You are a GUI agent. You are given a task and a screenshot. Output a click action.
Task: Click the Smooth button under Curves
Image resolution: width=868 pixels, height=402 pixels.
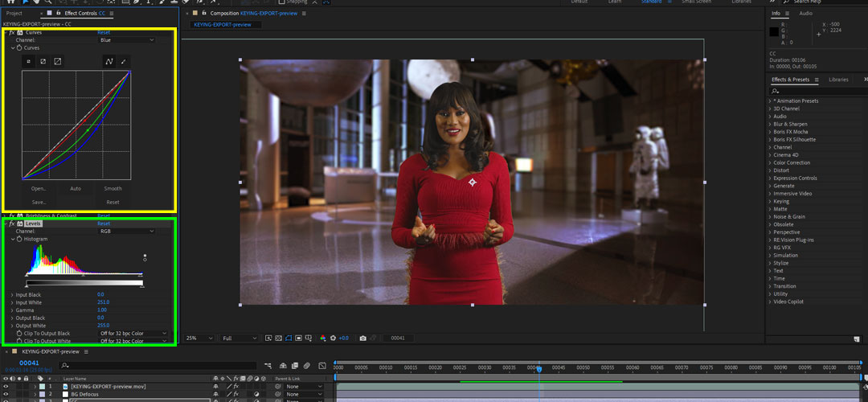point(113,189)
